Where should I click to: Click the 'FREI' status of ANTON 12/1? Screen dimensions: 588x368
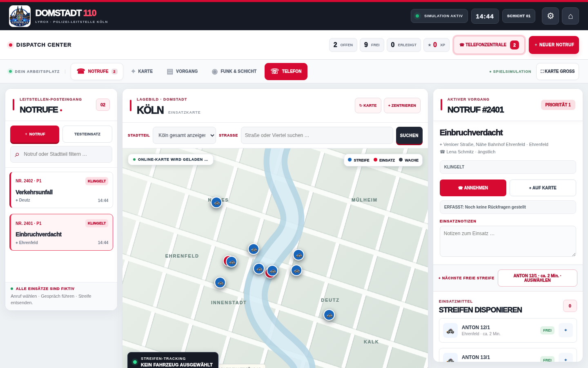pyautogui.click(x=547, y=330)
